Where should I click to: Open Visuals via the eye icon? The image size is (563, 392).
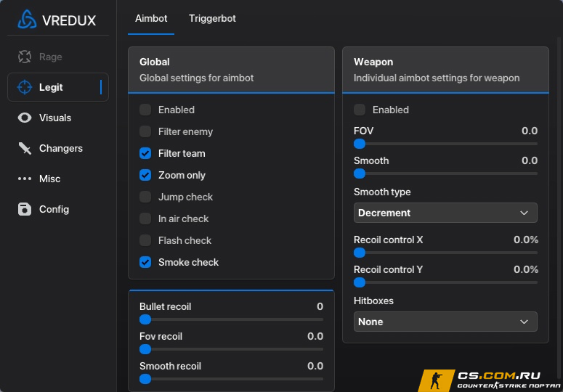pos(25,118)
